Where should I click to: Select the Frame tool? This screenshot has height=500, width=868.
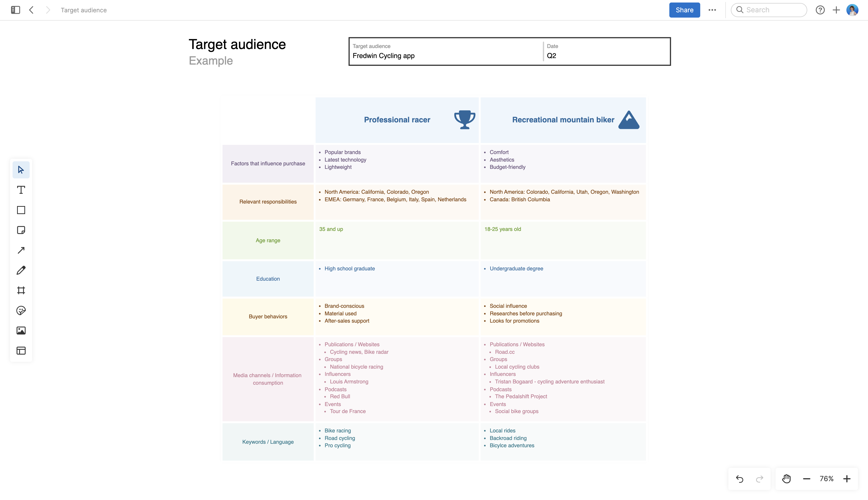click(x=21, y=290)
